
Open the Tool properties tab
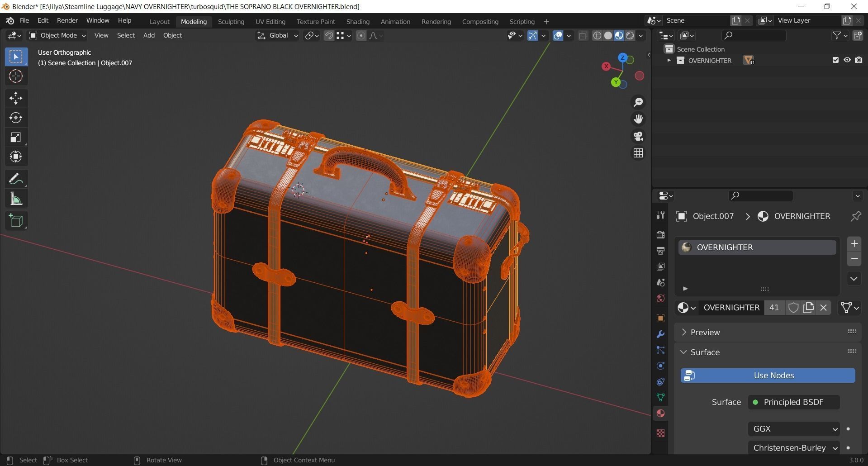click(x=660, y=215)
